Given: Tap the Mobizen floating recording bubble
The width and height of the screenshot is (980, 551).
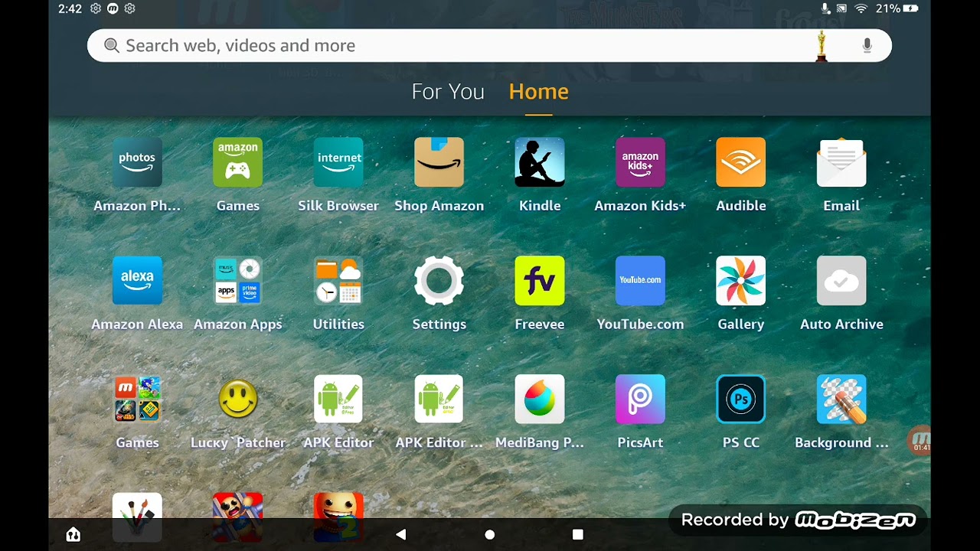Looking at the screenshot, I should coord(919,441).
